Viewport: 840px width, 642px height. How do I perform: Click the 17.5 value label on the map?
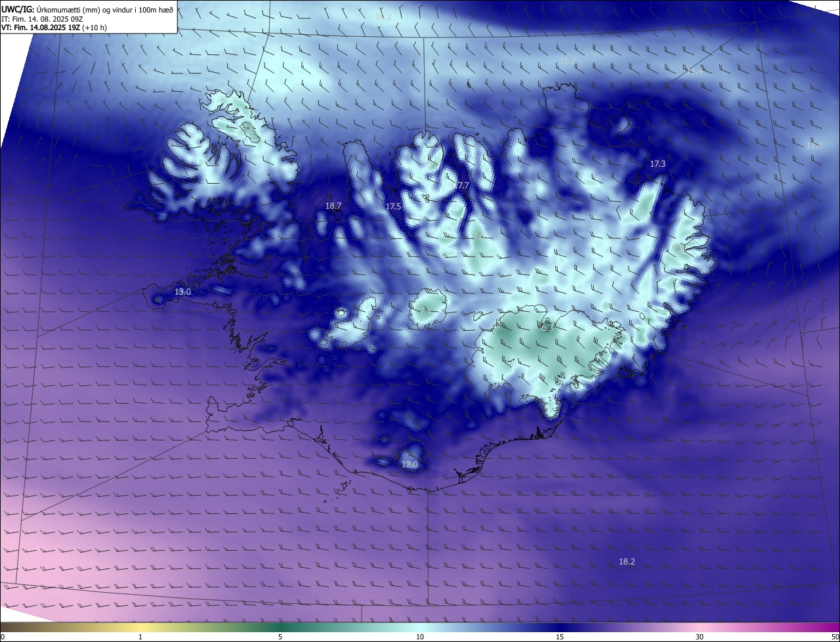[x=393, y=207]
